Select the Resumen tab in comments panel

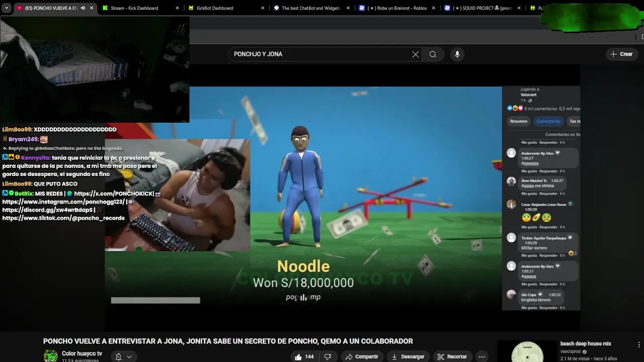(x=519, y=121)
